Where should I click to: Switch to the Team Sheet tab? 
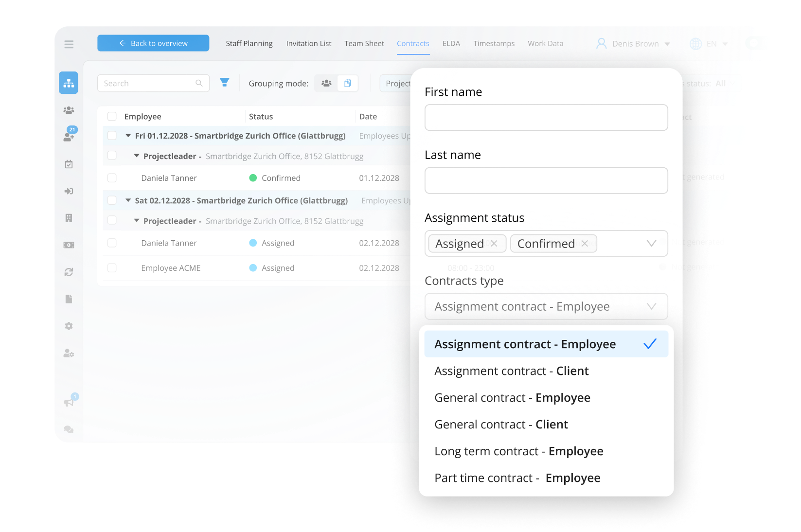tap(364, 43)
